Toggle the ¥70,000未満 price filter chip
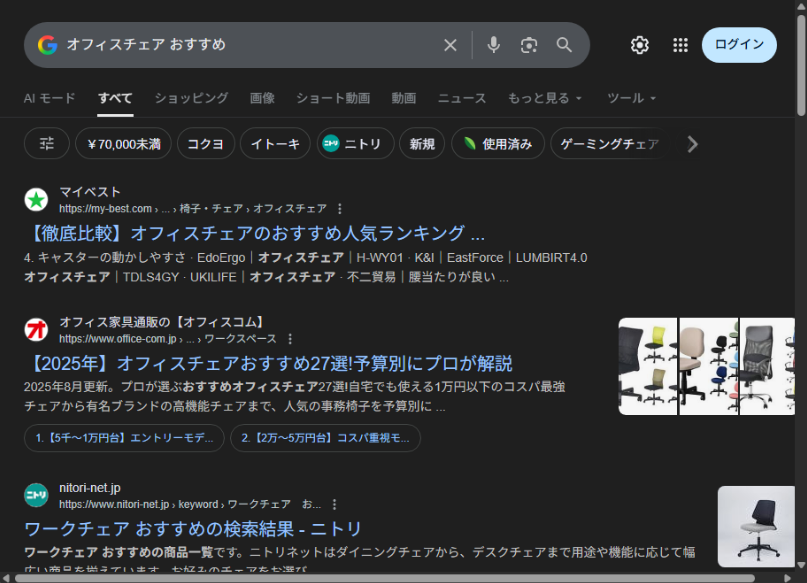Viewport: 807px width, 583px height. [x=124, y=144]
